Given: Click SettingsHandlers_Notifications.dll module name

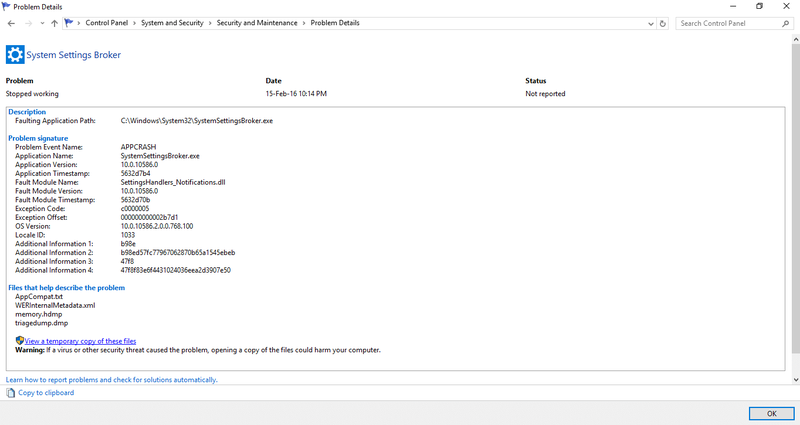Looking at the screenshot, I should [x=173, y=182].
